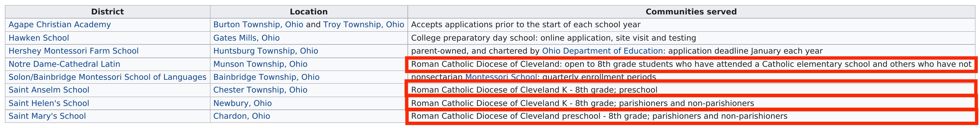Open the Agape Christian Academy link
Image resolution: width=980 pixels, height=128 pixels.
tap(59, 25)
